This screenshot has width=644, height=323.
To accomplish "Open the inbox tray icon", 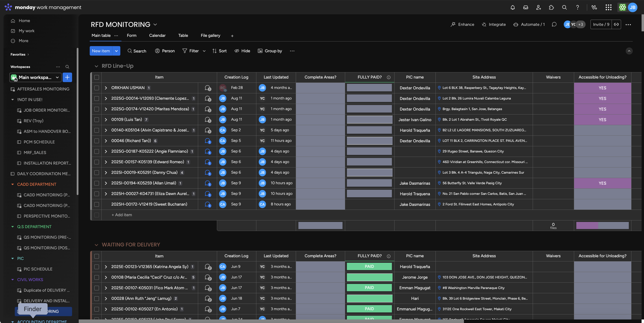I will [x=525, y=7].
